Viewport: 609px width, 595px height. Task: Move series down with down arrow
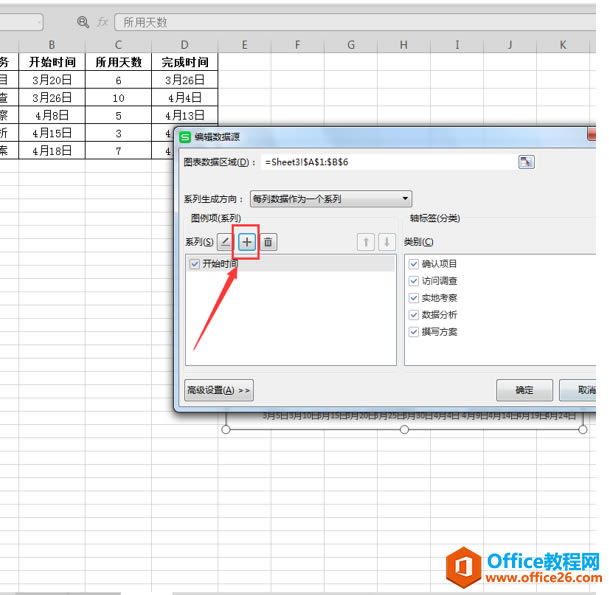(387, 242)
